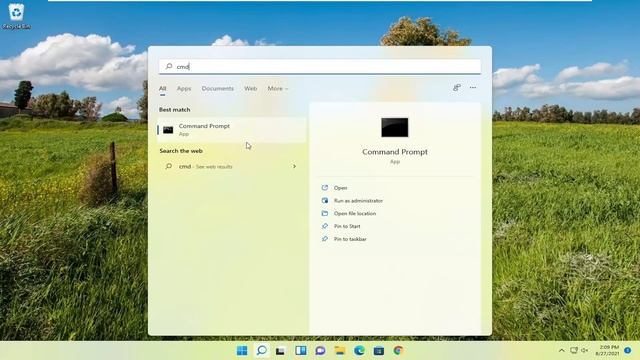
Task: Open Microsoft Store from the taskbar
Action: pyautogui.click(x=379, y=351)
